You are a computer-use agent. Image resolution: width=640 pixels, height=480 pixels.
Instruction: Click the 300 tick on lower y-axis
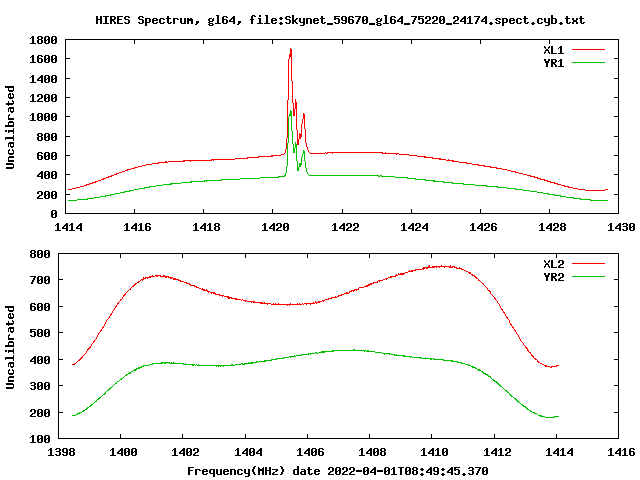pos(40,386)
